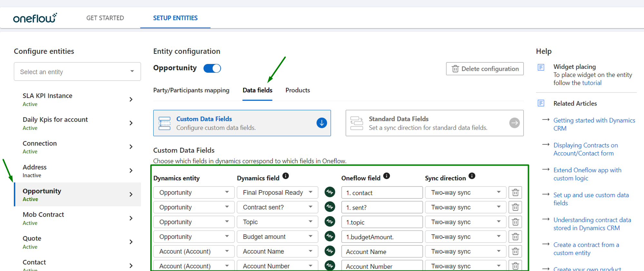
Task: Open the Select an entity dropdown
Action: click(x=77, y=72)
